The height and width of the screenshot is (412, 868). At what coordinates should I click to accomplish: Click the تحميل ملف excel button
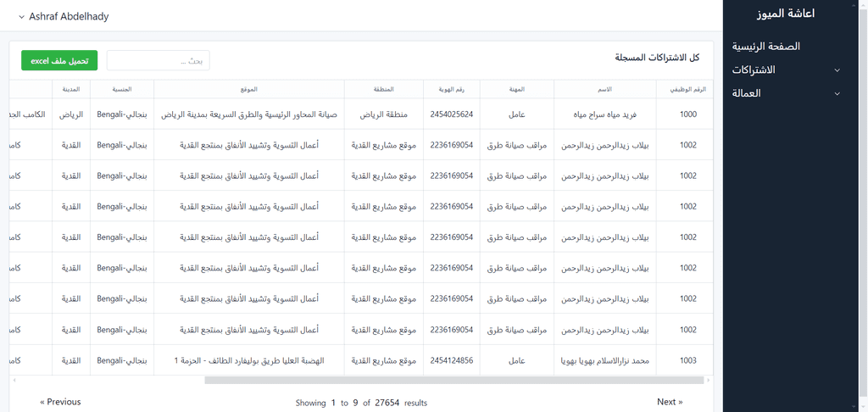[59, 61]
